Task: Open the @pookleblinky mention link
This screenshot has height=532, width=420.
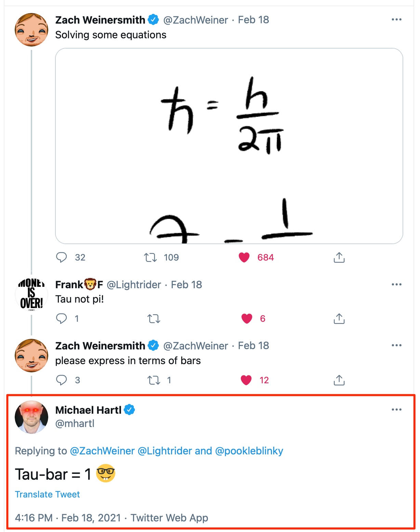Action: [249, 451]
